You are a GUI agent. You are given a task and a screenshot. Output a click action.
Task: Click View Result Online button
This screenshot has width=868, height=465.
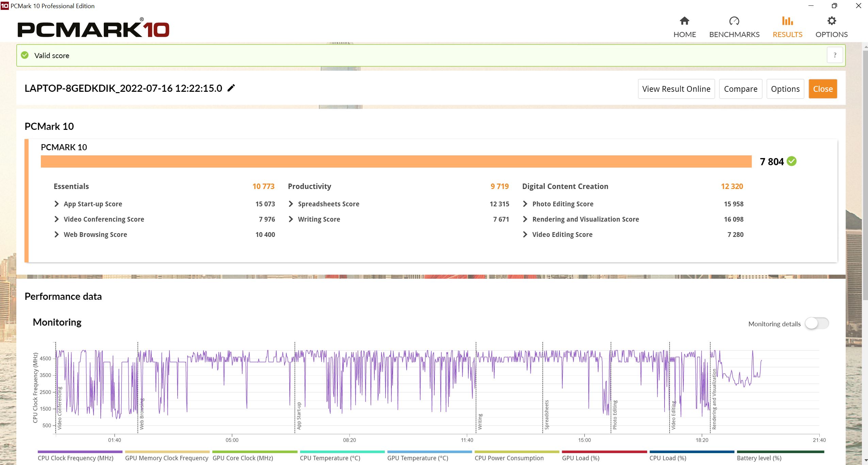pos(676,89)
